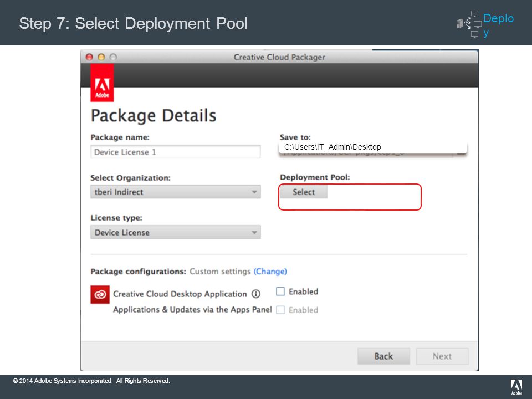Click the Adobe logo in the slide footer

click(x=516, y=387)
